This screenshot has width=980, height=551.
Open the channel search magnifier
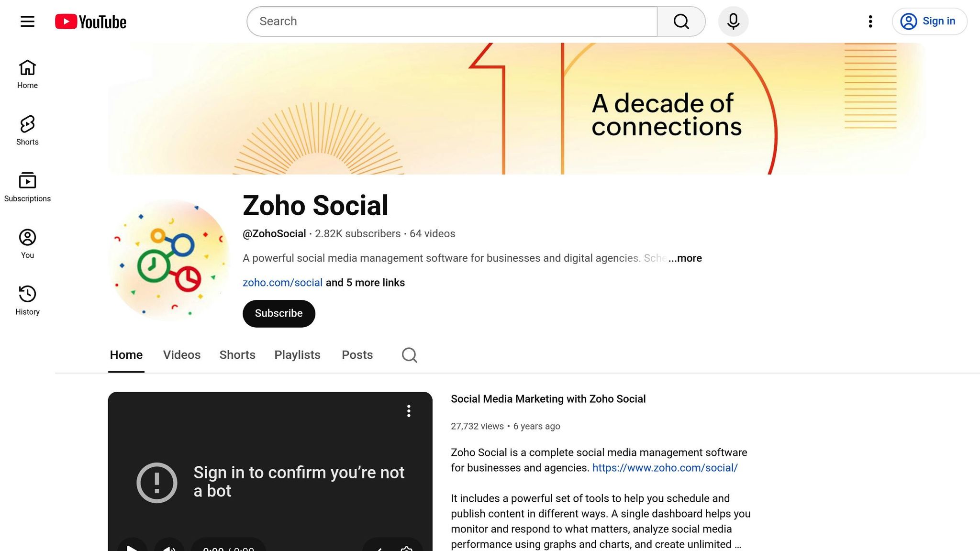pyautogui.click(x=409, y=355)
